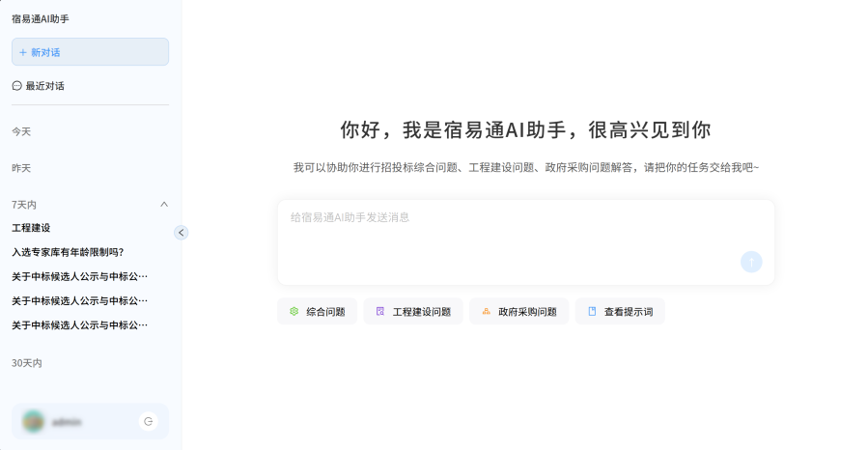Expand the 今天 conversation group
Screen dimensions: 868x450
(x=21, y=131)
